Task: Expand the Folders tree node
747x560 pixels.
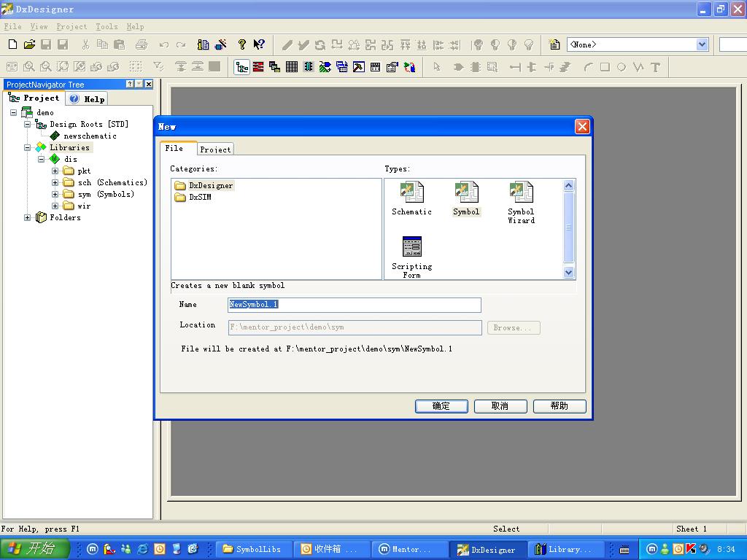Action: click(x=28, y=217)
